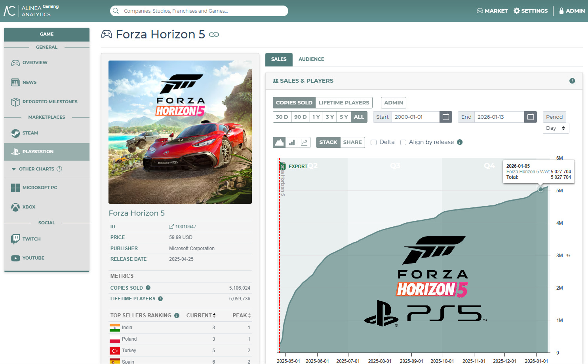Open the ID external link icon

[x=171, y=227]
